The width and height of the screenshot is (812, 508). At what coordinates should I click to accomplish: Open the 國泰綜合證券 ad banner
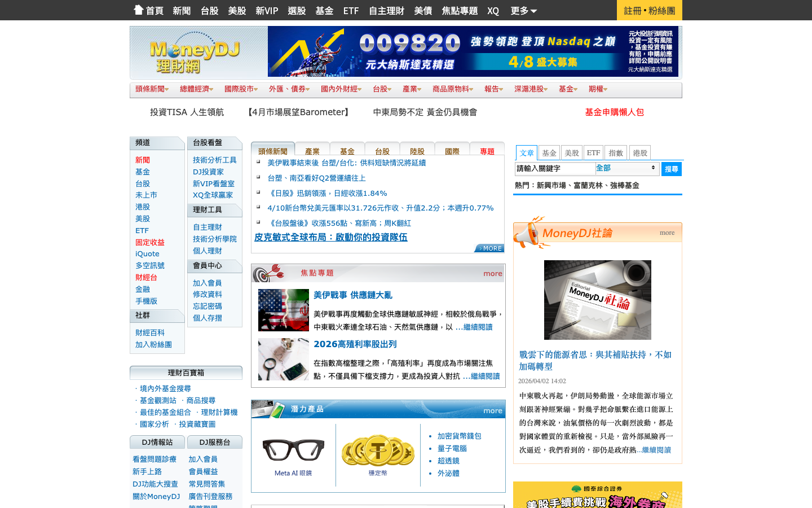pos(598,495)
